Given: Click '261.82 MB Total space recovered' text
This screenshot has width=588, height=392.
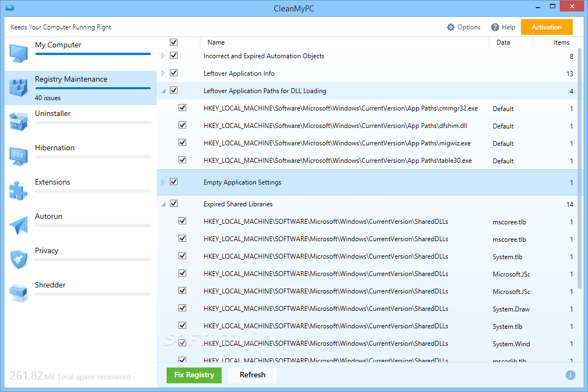Looking at the screenshot, I should pos(70,376).
